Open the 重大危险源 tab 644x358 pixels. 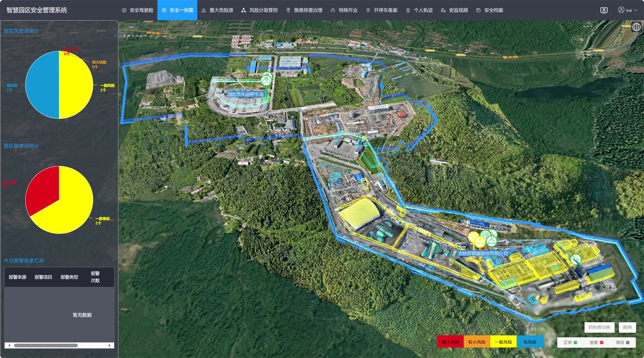click(x=217, y=10)
